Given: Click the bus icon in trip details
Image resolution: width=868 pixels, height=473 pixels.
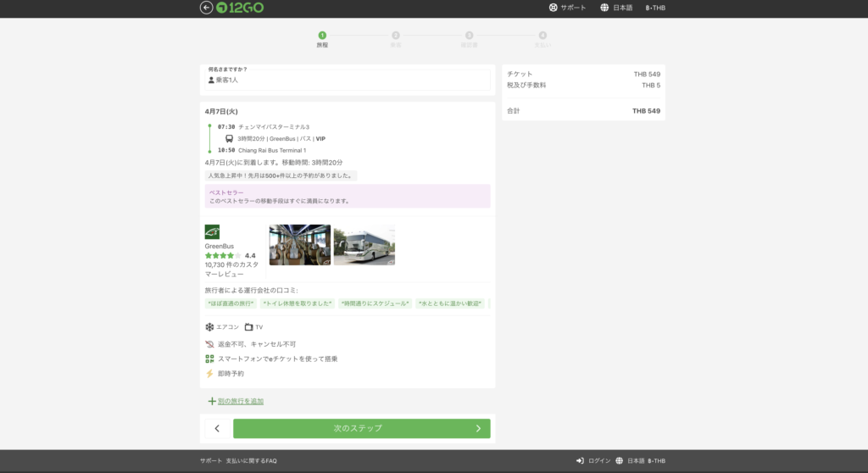Looking at the screenshot, I should coord(229,138).
